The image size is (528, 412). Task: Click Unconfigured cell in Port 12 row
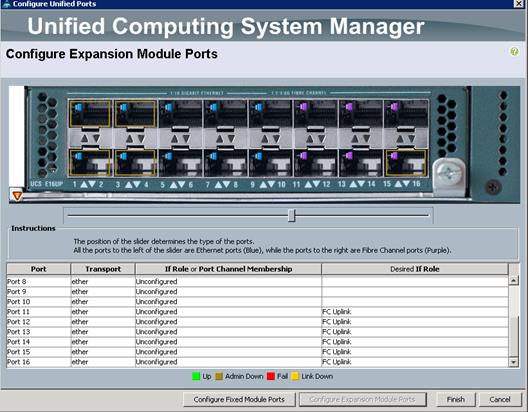pos(228,322)
